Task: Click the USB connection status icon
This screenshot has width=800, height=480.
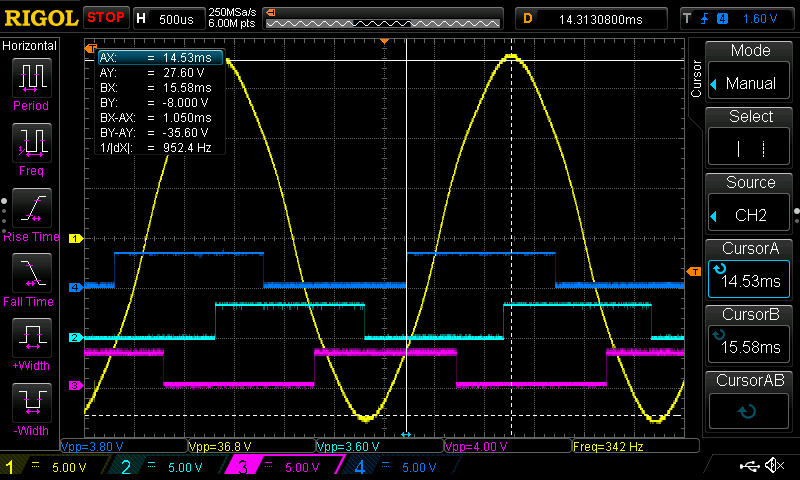Action: (749, 465)
